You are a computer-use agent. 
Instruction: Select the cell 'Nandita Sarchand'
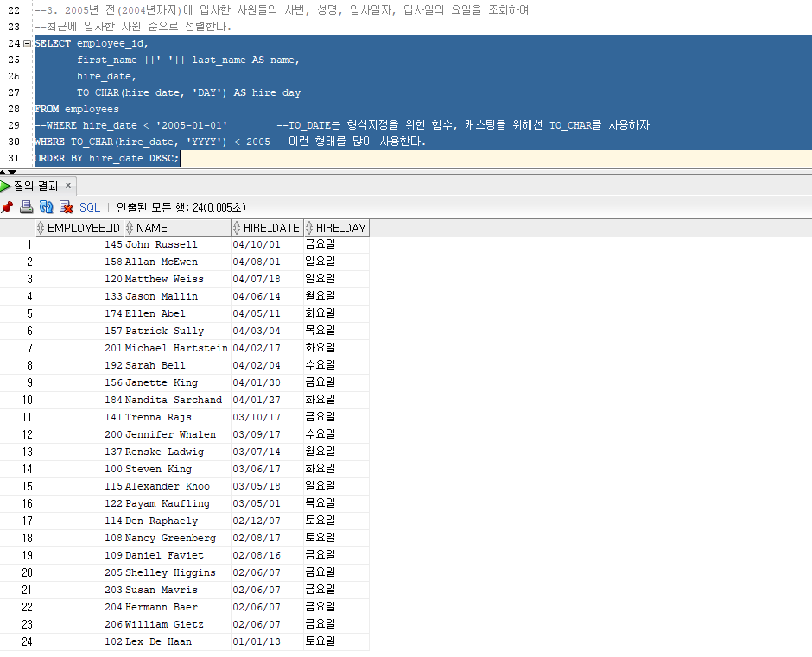point(178,400)
